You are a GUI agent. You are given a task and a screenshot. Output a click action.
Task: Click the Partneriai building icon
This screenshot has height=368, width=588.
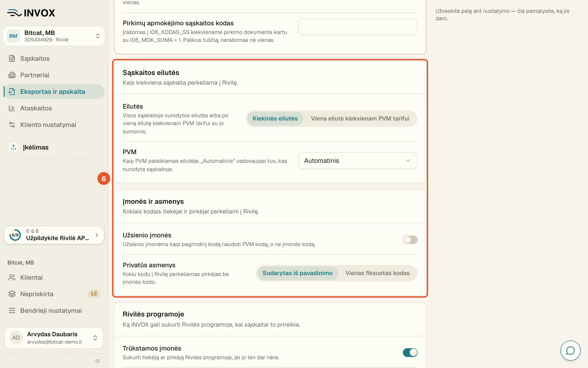tap(12, 75)
